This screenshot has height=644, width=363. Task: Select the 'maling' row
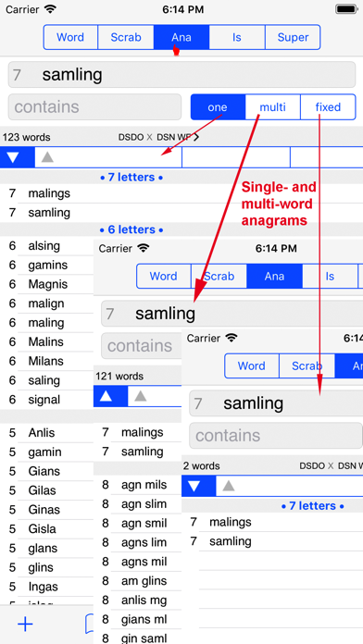[46, 323]
